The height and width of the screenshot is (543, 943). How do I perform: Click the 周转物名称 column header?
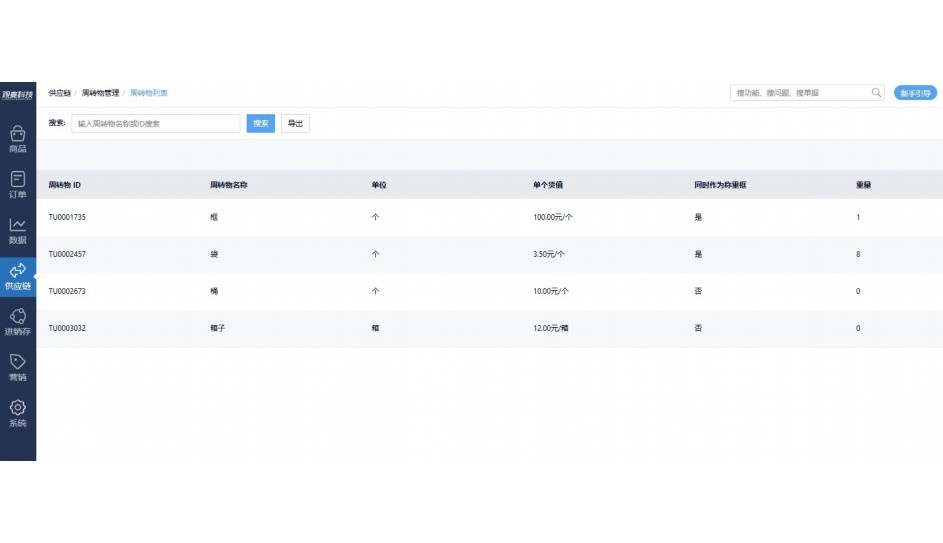pos(229,186)
